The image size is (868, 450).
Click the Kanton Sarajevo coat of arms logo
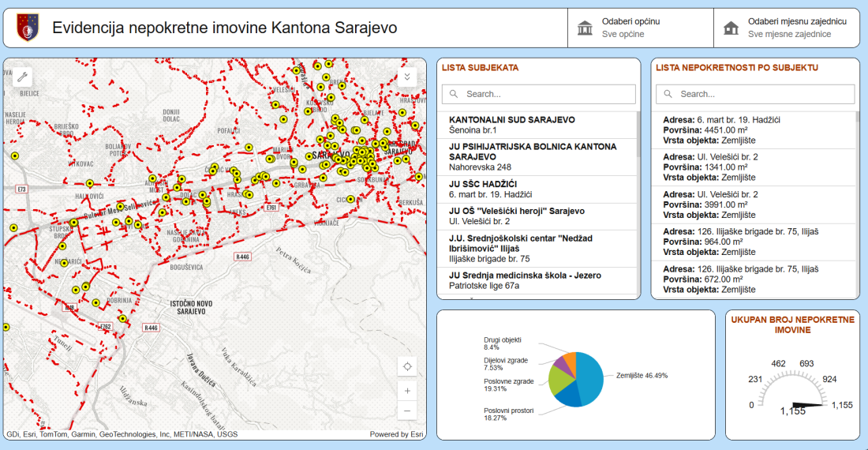[27, 28]
